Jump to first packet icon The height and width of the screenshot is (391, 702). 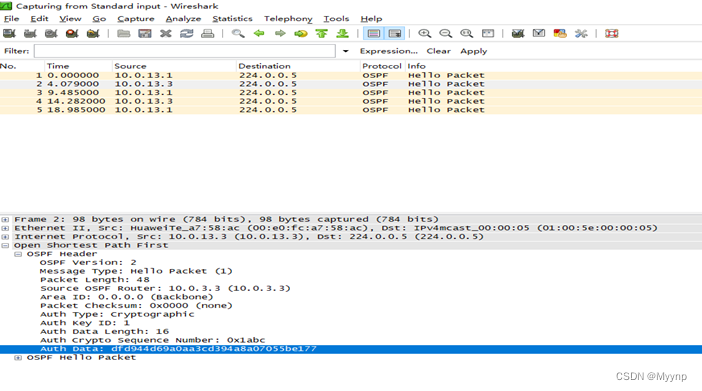pyautogui.click(x=321, y=34)
